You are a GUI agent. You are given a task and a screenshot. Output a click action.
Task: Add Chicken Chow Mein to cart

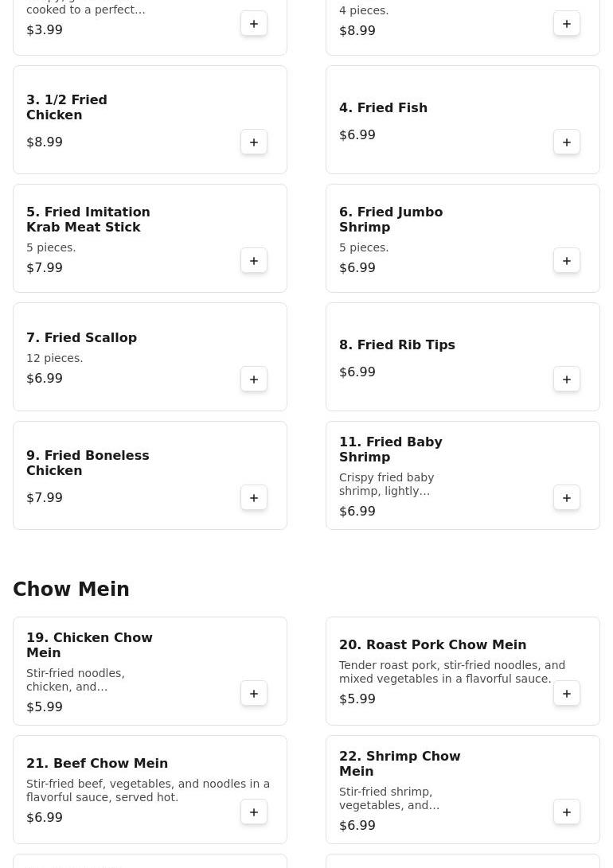coord(254,694)
